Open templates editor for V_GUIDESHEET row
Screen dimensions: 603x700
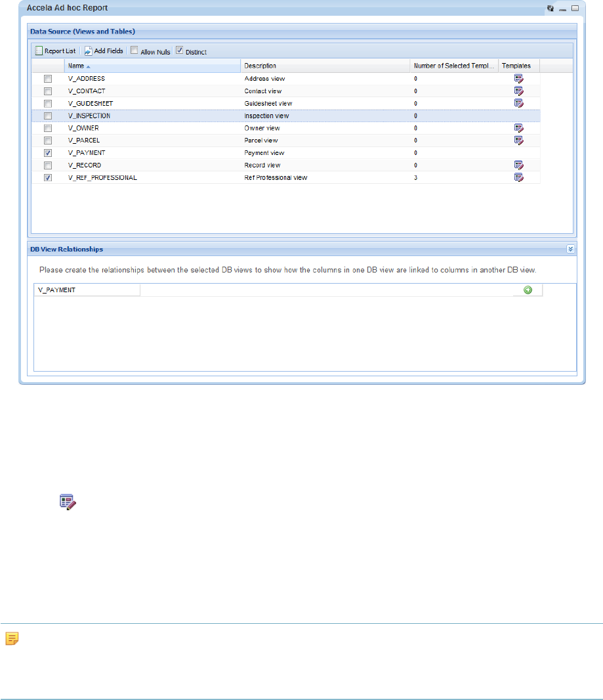tap(519, 103)
